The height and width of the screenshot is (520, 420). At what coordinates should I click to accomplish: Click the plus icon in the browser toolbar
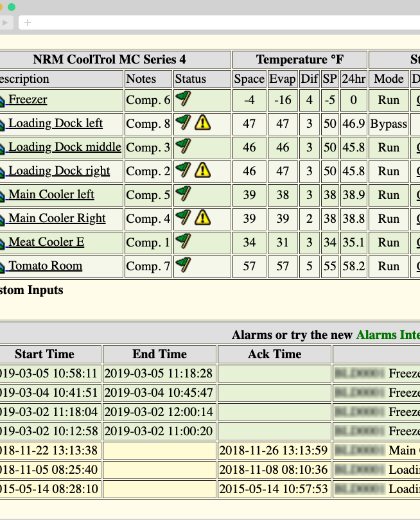tap(28, 22)
